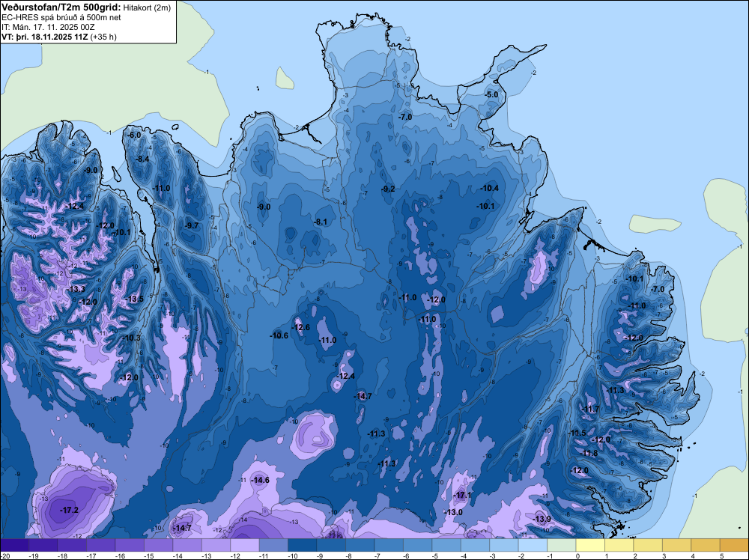Click the -6.0 temperature label
Image resolution: width=749 pixels, height=560 pixels.
point(134,135)
